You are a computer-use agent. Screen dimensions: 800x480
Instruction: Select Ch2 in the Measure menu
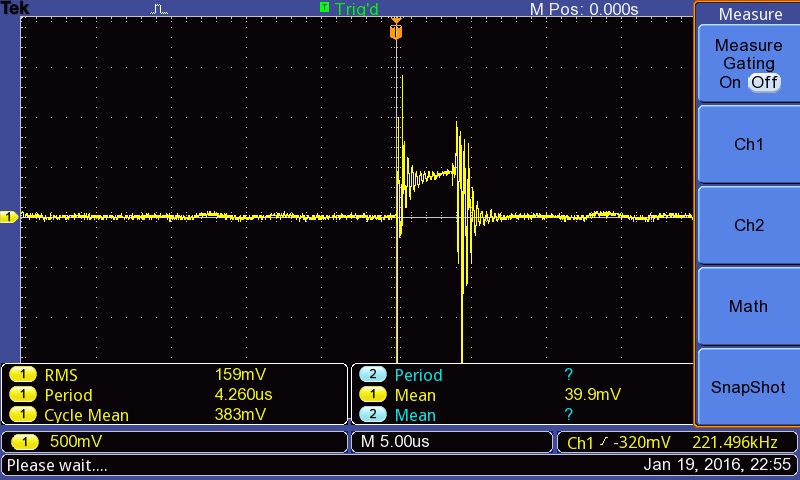tap(748, 225)
